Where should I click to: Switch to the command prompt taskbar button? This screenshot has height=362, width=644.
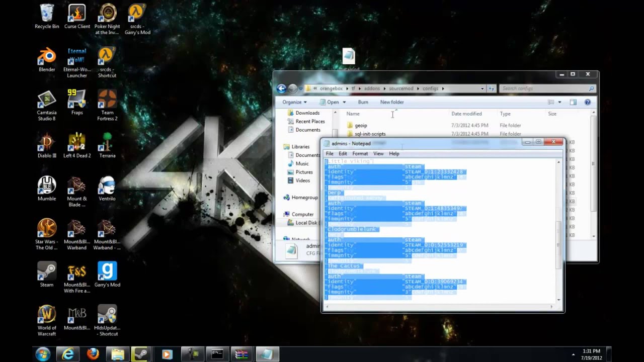(x=217, y=354)
